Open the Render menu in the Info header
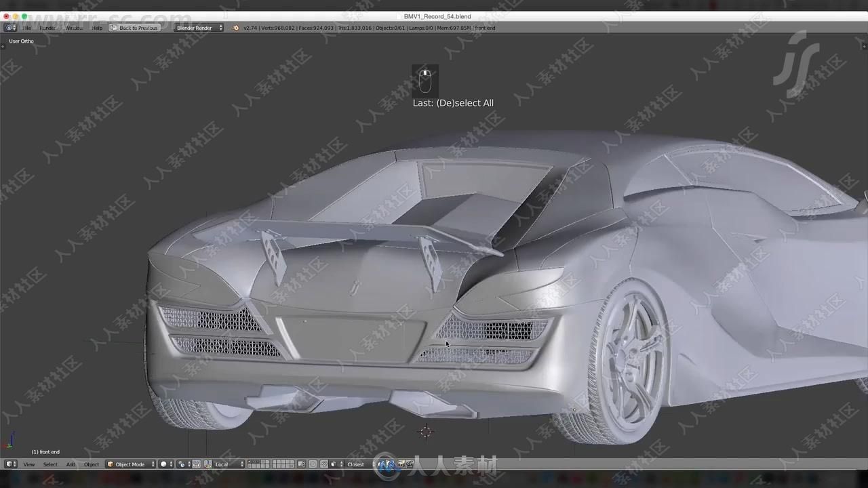 click(47, 28)
